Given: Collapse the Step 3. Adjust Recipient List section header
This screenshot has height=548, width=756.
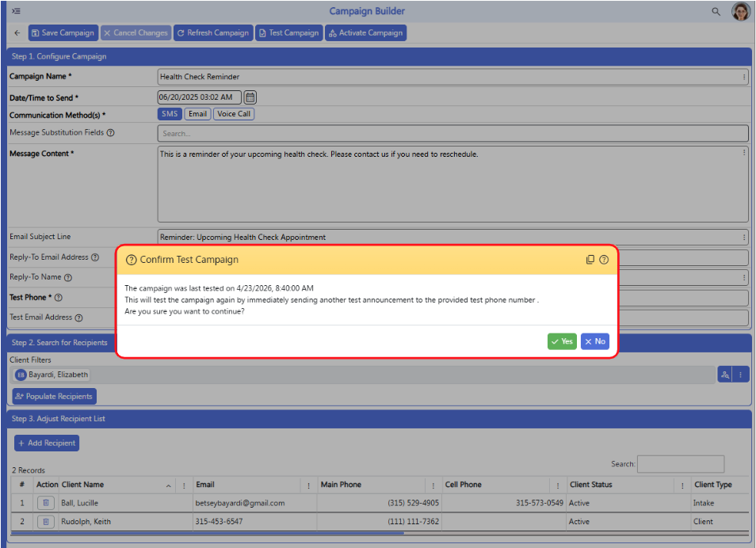Looking at the screenshot, I should pos(380,419).
